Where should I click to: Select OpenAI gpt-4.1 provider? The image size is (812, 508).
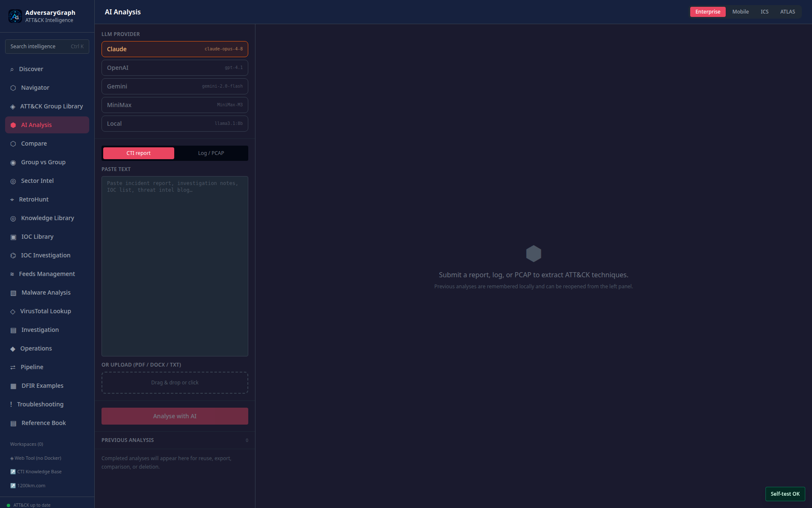coord(175,68)
